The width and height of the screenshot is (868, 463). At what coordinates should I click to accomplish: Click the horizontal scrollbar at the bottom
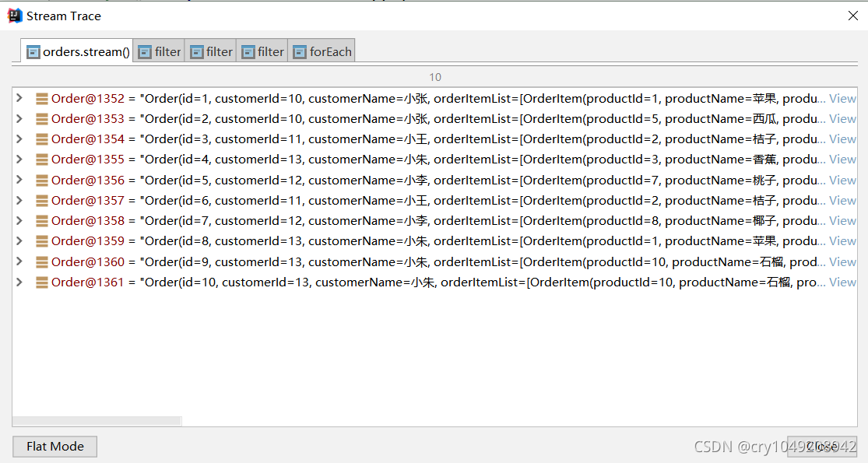point(97,420)
